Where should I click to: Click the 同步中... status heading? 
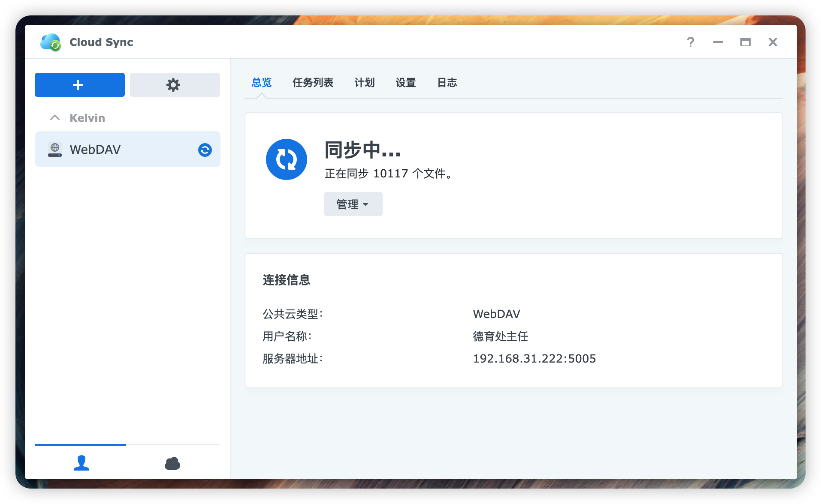[x=362, y=150]
